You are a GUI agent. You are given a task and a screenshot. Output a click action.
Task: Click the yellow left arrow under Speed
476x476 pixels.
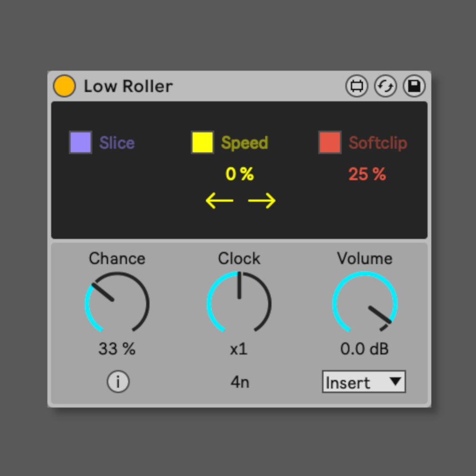[219, 201]
